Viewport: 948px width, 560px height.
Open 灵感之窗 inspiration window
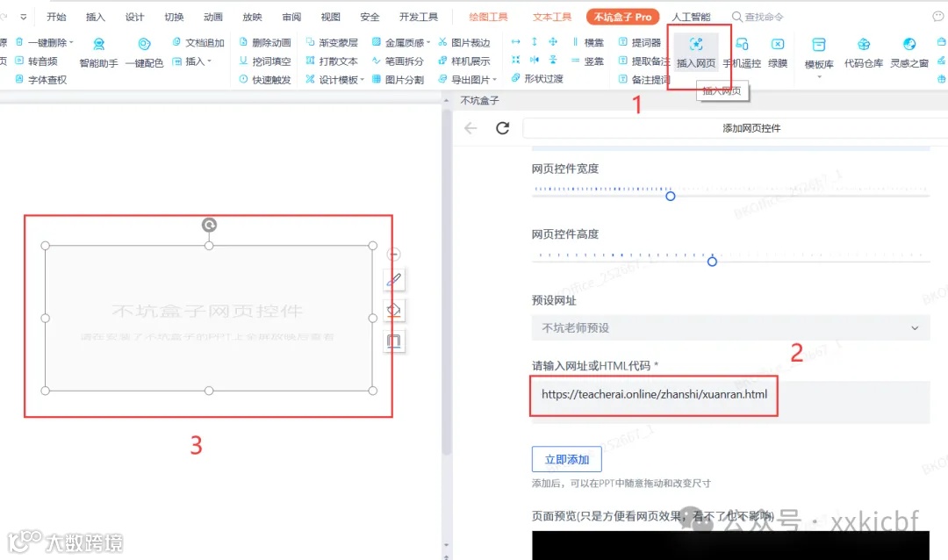pos(909,53)
